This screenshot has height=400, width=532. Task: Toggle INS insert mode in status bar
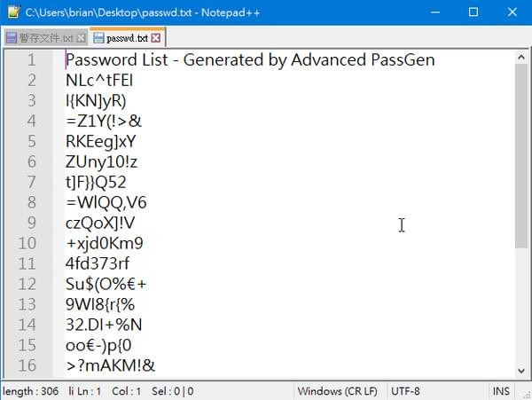click(501, 391)
